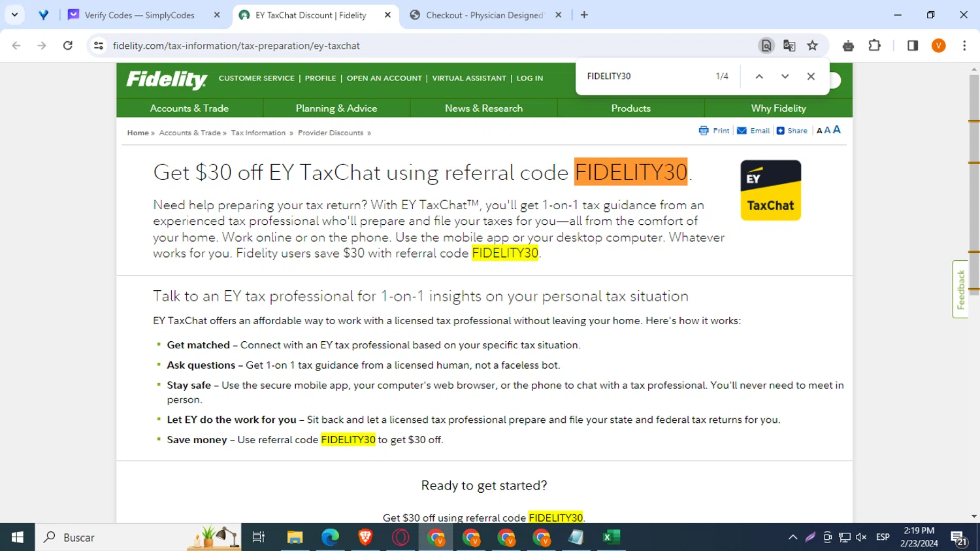
Task: Click the find-in-page lens icon in address bar
Action: 766,46
